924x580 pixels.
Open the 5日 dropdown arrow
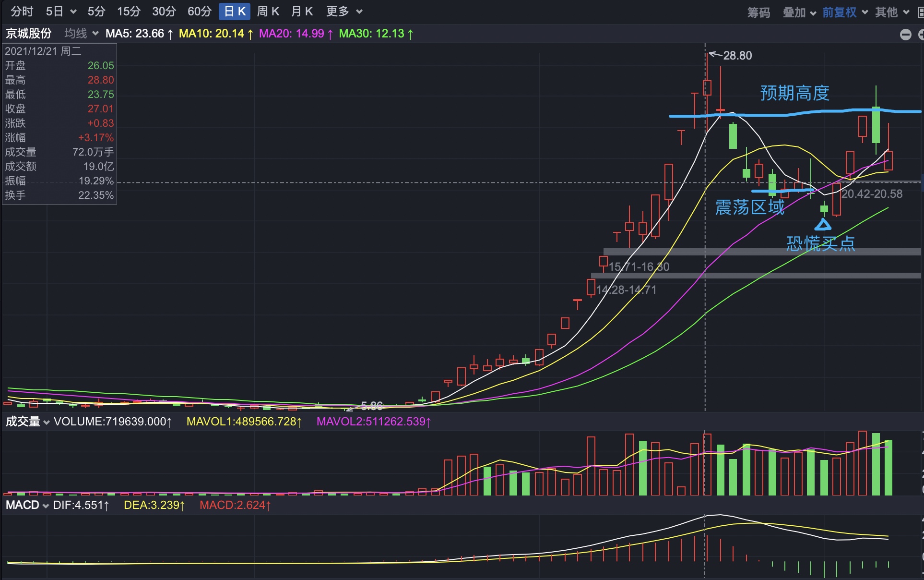(x=73, y=12)
